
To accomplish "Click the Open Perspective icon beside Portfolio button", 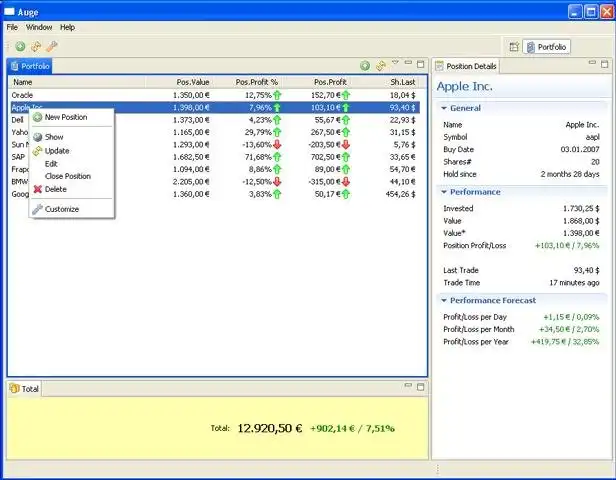I will [x=514, y=47].
